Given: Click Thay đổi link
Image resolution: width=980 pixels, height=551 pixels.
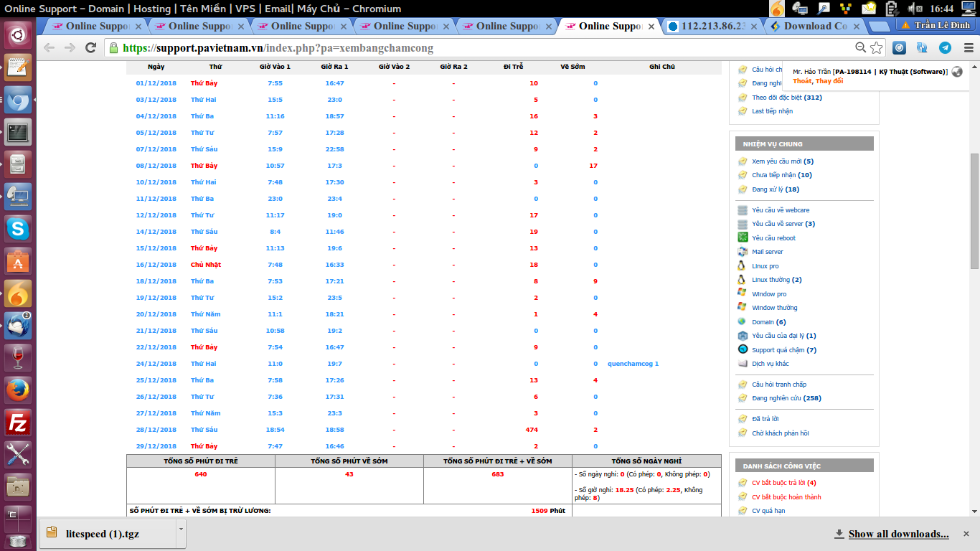Looking at the screenshot, I should [x=829, y=81].
